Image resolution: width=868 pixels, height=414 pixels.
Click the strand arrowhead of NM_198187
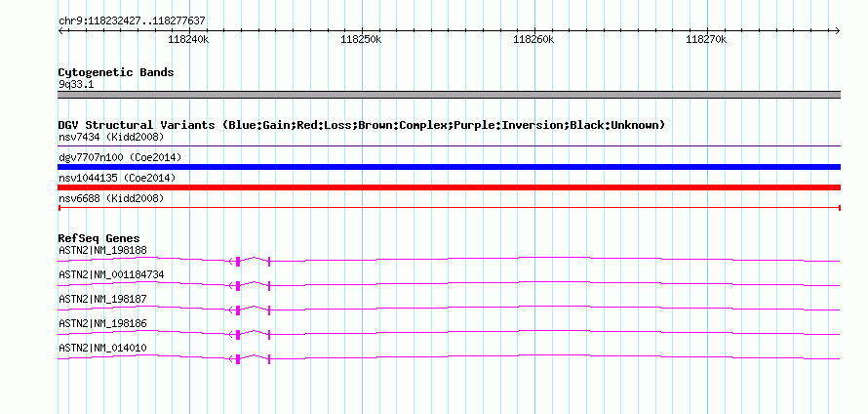pyautogui.click(x=232, y=310)
